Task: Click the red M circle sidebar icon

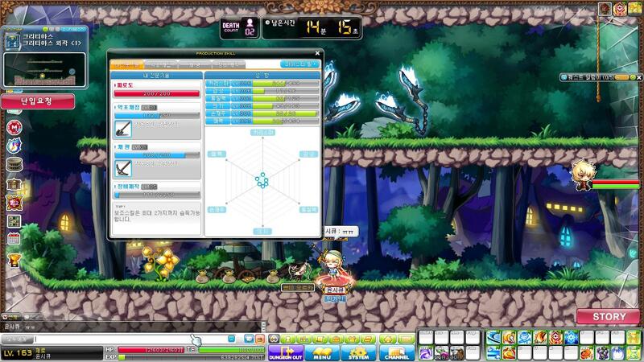Action: 14,128
